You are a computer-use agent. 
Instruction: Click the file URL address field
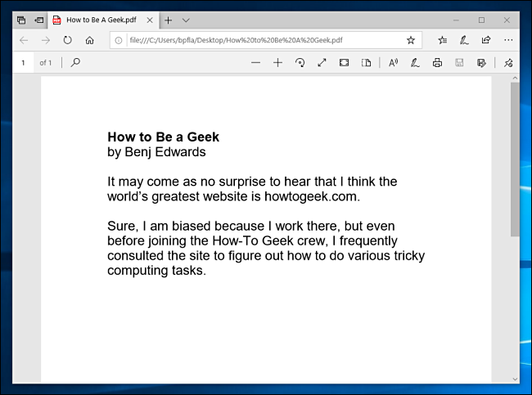264,40
